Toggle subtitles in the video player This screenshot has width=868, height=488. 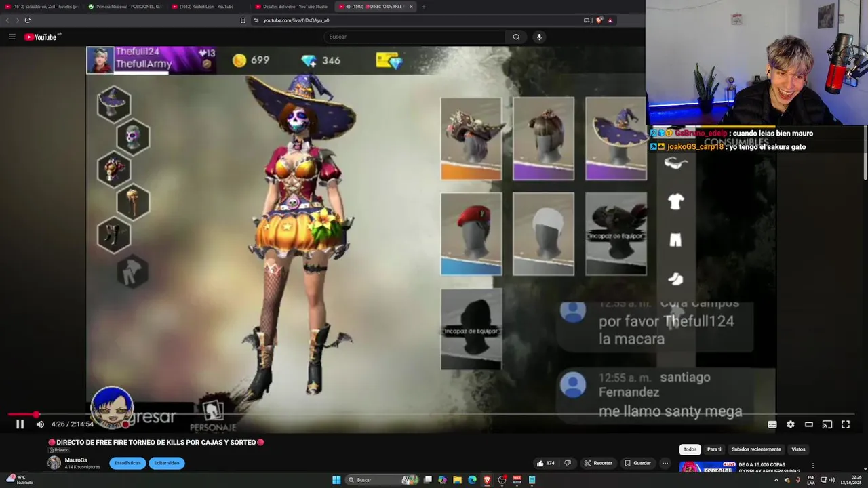[x=772, y=424]
